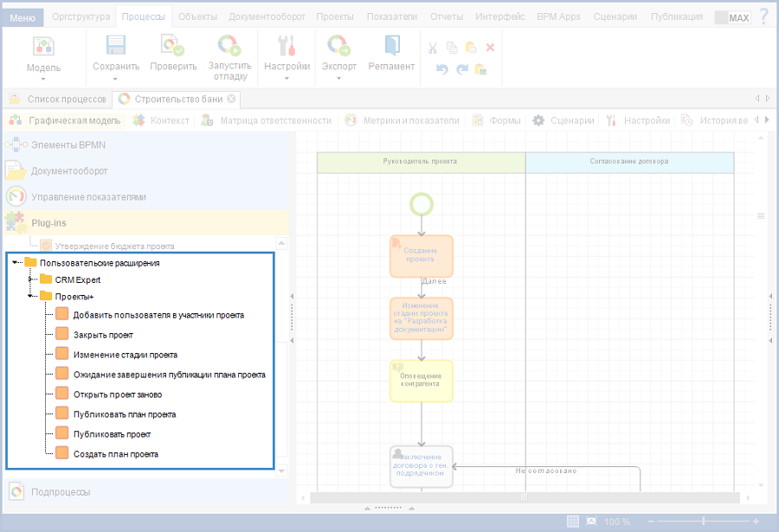Open the Матрица ответственности tab
The height and width of the screenshot is (532, 779).
[x=275, y=120]
